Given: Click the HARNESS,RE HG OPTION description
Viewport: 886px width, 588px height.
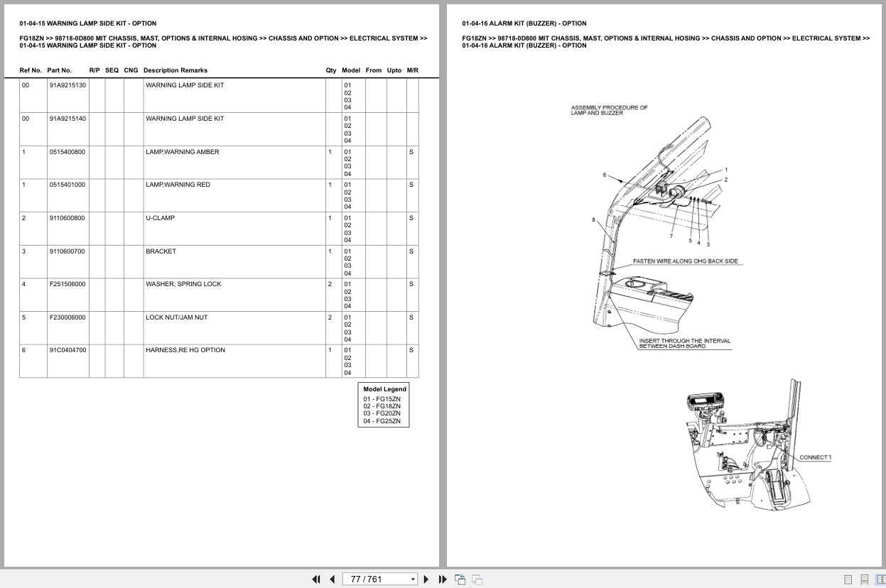Looking at the screenshot, I should point(185,350).
